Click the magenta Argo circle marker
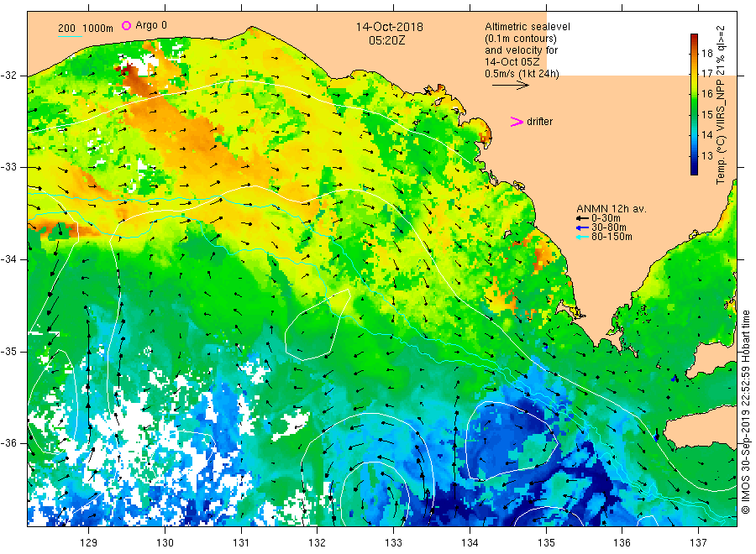756x554 pixels. click(126, 25)
